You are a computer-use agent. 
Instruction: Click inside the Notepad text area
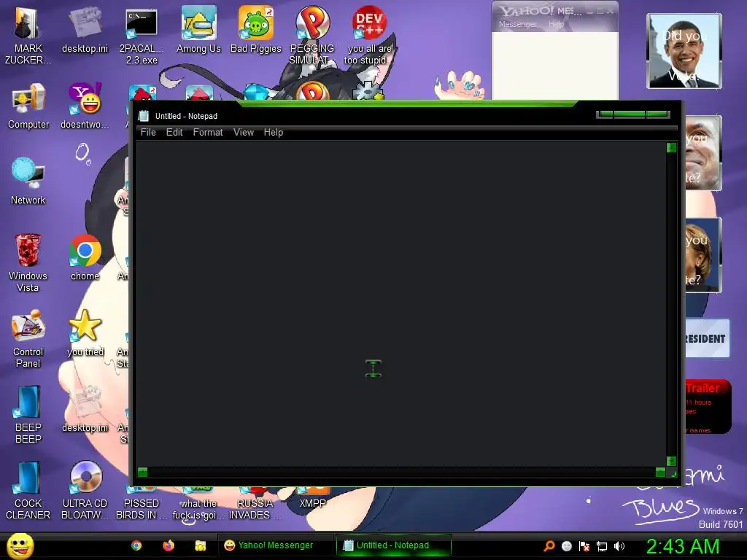point(401,304)
